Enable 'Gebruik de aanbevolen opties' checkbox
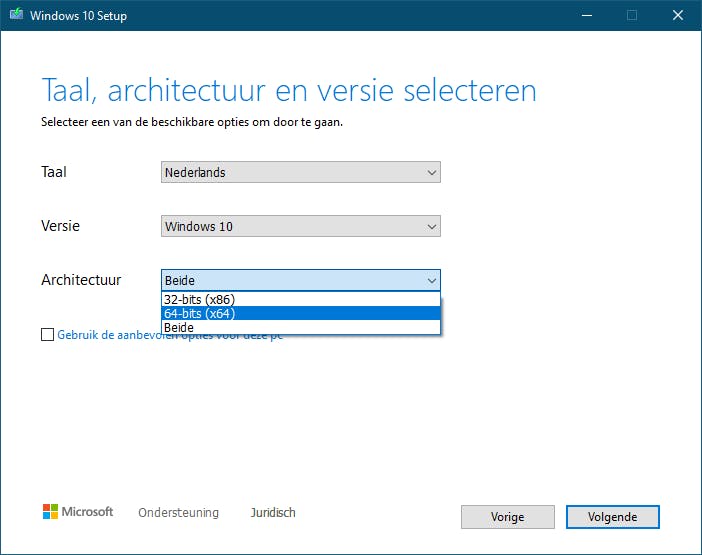 point(48,336)
